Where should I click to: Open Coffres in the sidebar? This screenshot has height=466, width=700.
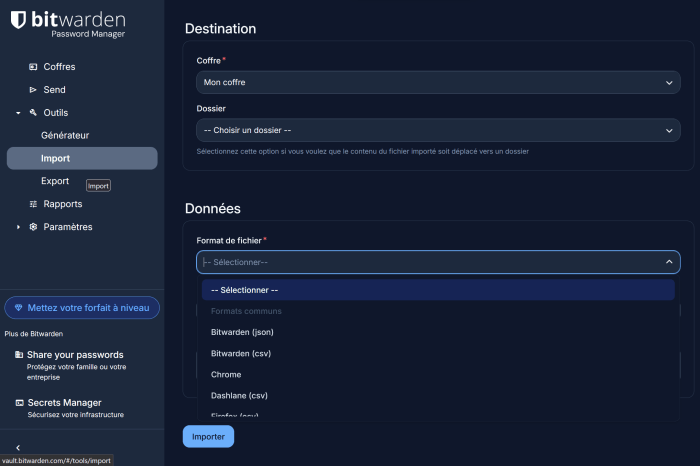pyautogui.click(x=59, y=67)
